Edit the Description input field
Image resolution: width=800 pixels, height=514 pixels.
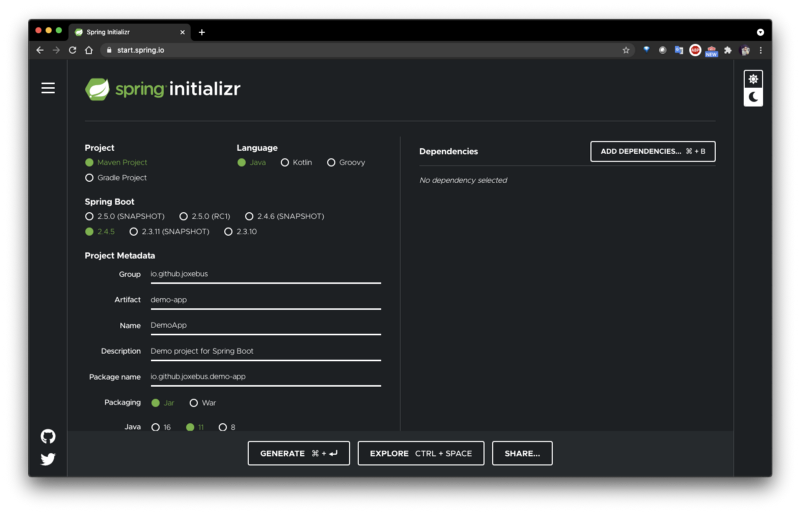tap(265, 352)
